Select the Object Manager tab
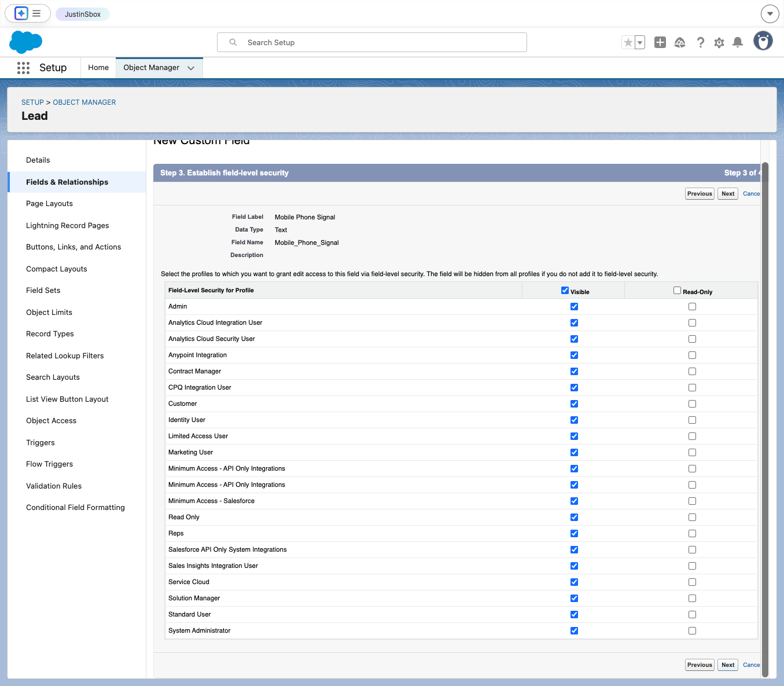784x686 pixels. pyautogui.click(x=152, y=68)
